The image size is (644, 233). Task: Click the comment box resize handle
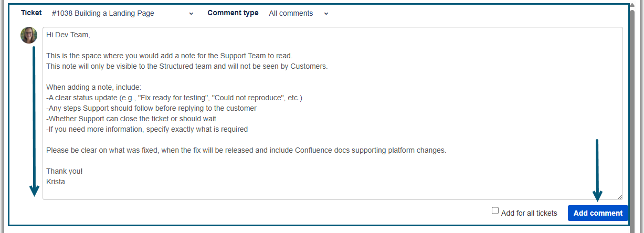pyautogui.click(x=620, y=197)
